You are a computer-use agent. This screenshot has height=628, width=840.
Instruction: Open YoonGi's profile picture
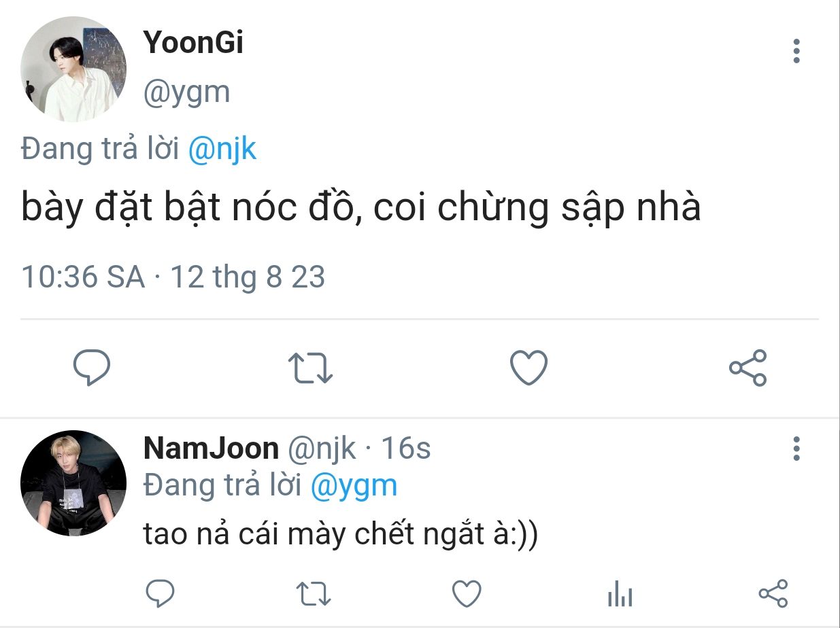73,69
